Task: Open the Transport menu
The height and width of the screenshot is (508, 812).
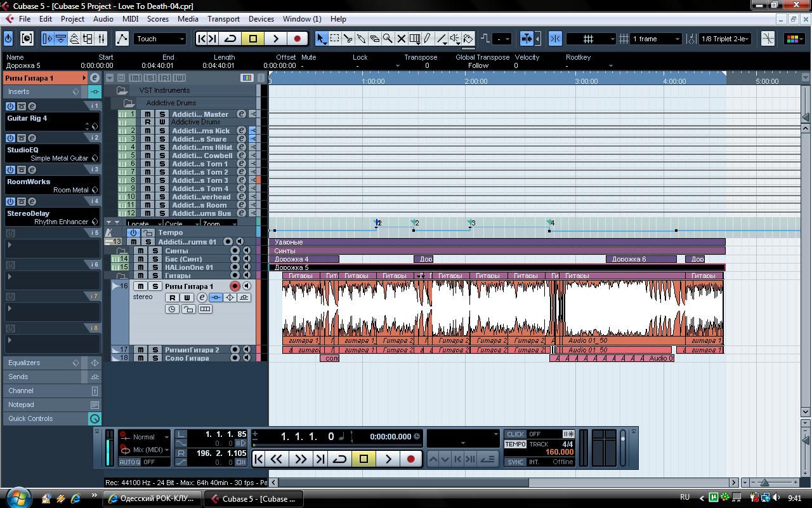Action: [223, 19]
